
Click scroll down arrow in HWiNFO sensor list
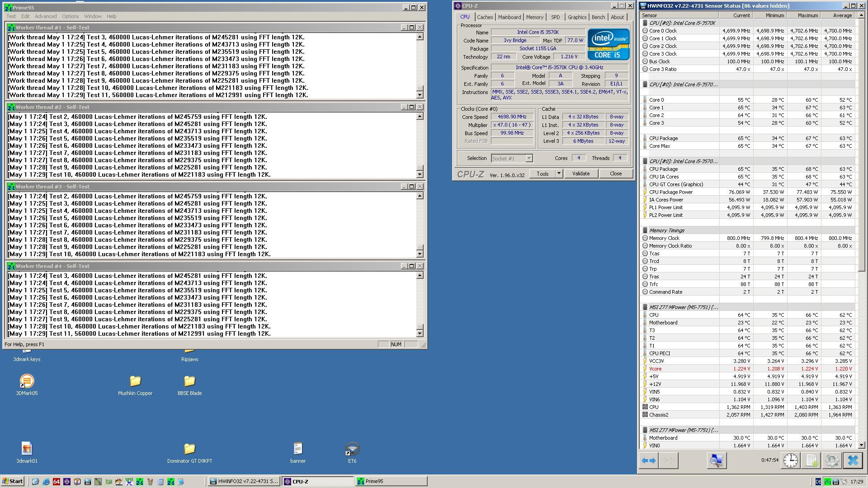pyautogui.click(x=862, y=445)
